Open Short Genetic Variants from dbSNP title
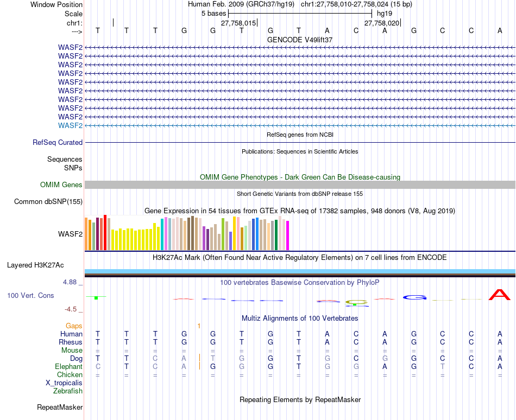Viewport: 516px width, 420px height. (300, 194)
